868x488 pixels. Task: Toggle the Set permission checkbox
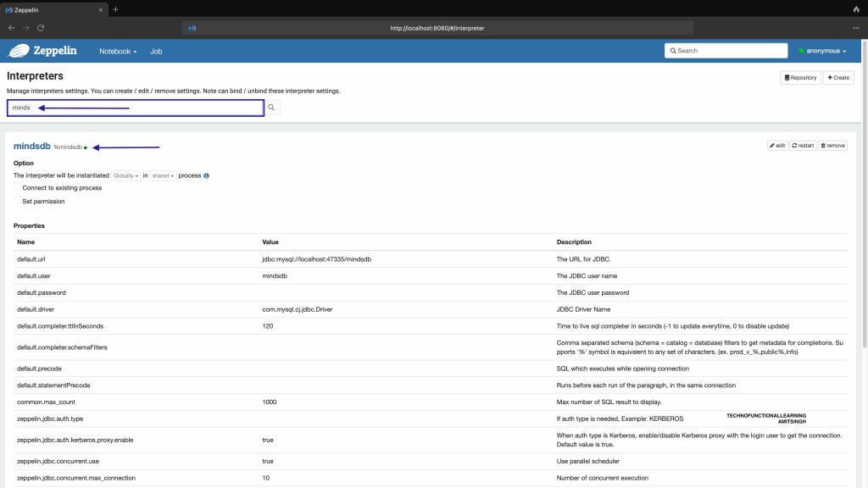pyautogui.click(x=18, y=202)
